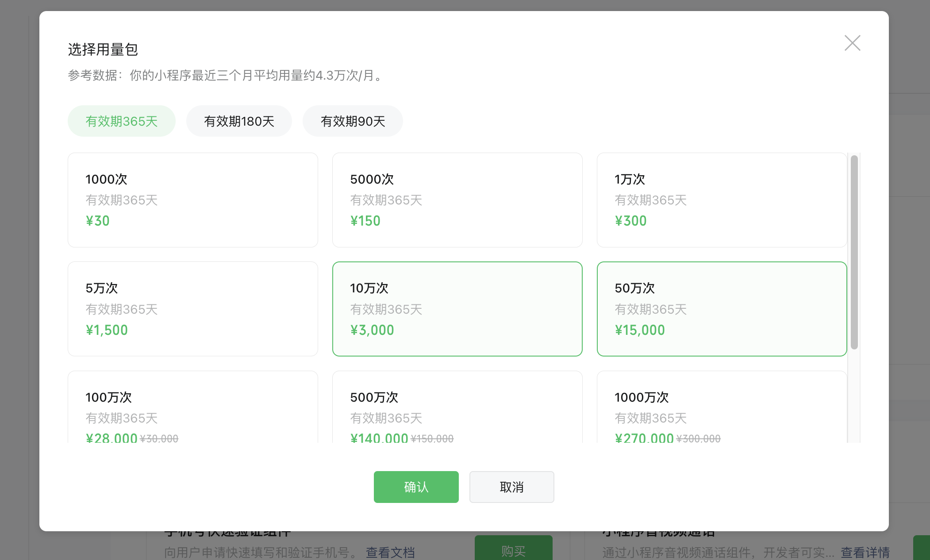
Task: Choose the 5000次 package for ¥150
Action: (457, 200)
